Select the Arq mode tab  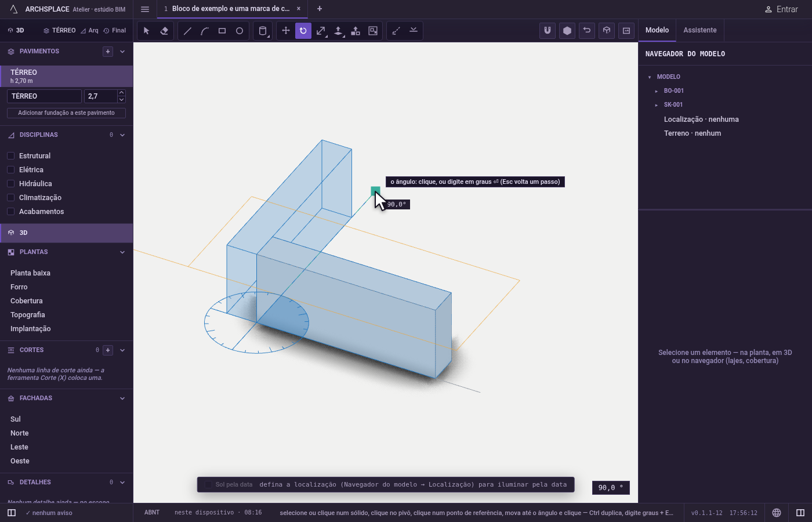tap(89, 31)
